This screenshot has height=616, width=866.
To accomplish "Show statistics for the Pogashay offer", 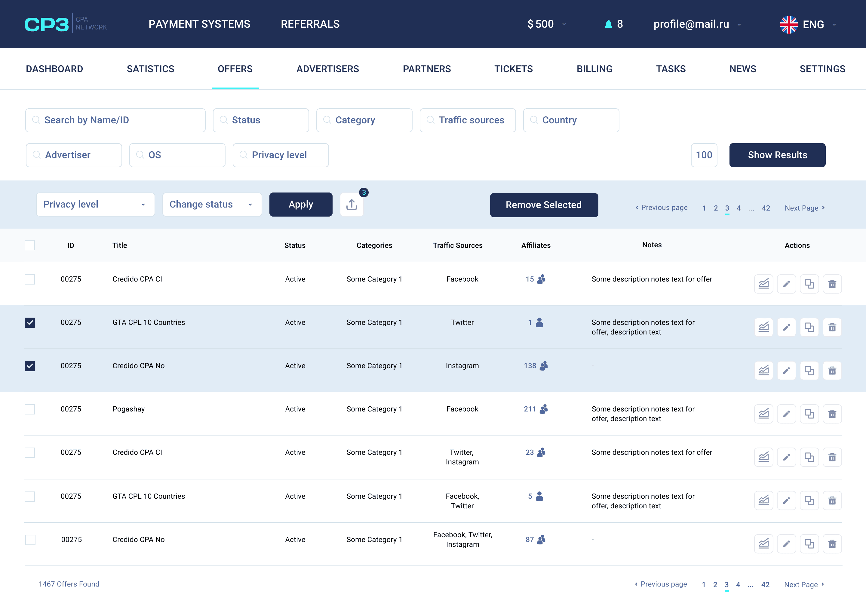I will [x=763, y=414].
